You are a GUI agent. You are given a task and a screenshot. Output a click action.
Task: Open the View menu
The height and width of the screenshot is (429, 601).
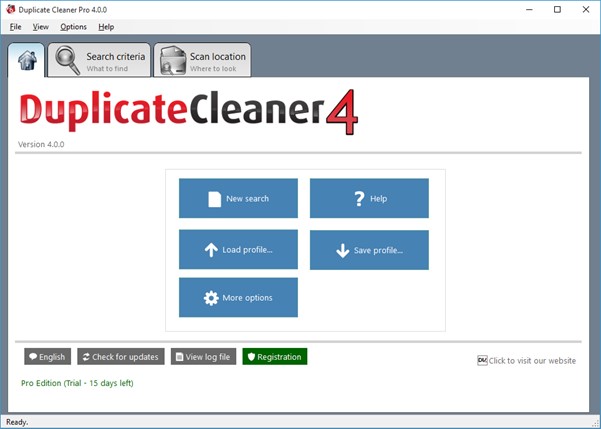click(x=40, y=27)
